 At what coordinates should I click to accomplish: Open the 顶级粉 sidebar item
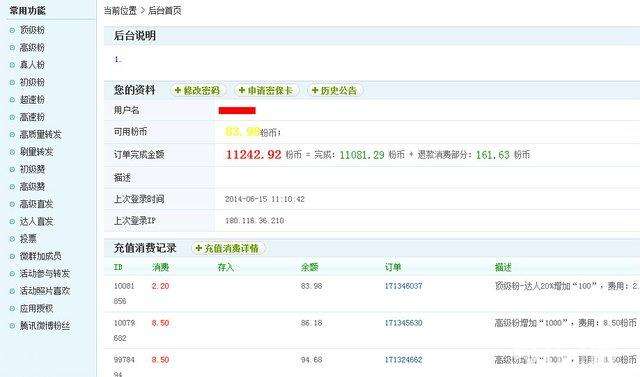click(32, 30)
